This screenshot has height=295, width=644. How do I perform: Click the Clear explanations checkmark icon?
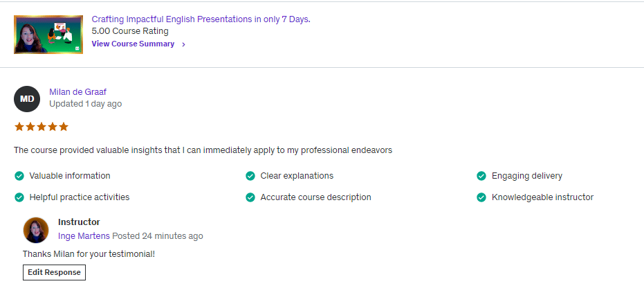coord(250,176)
